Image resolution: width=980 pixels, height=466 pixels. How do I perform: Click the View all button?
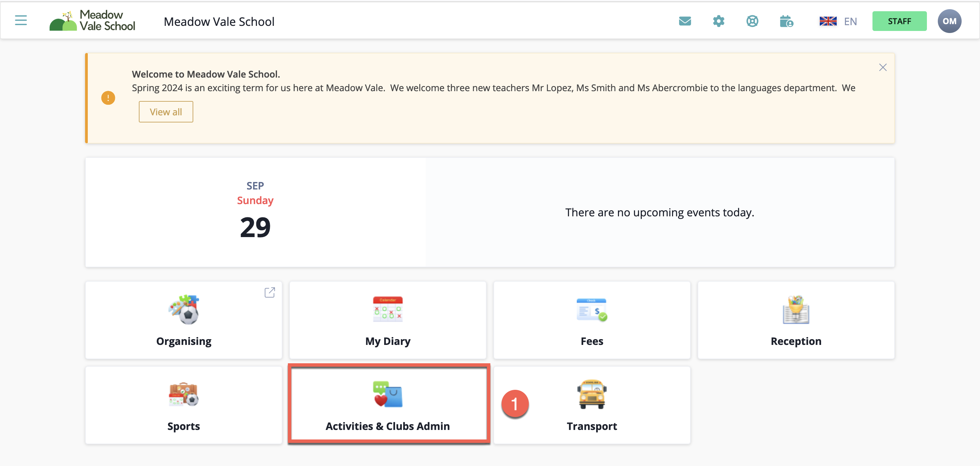pos(166,112)
